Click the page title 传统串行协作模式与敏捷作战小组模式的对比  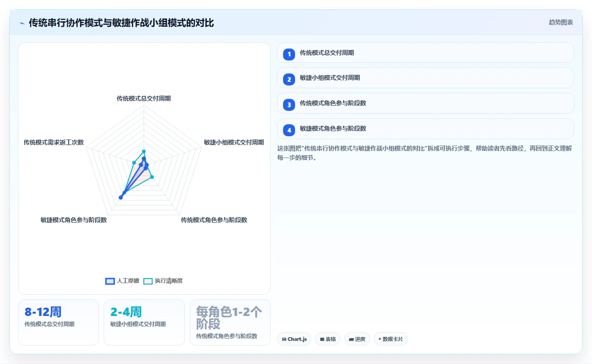click(121, 23)
